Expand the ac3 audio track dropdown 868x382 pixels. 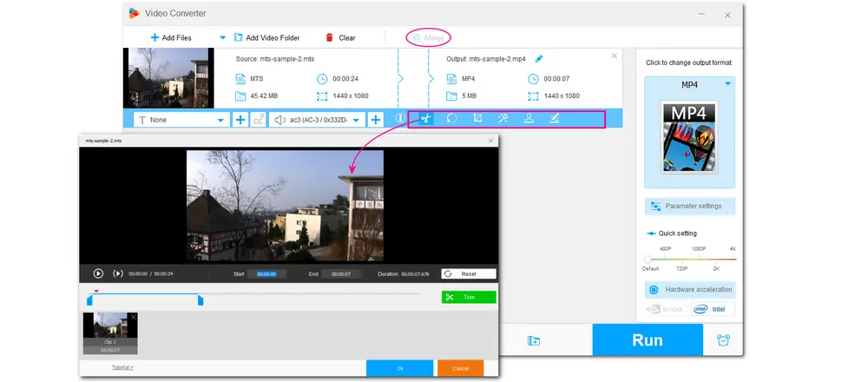click(356, 120)
